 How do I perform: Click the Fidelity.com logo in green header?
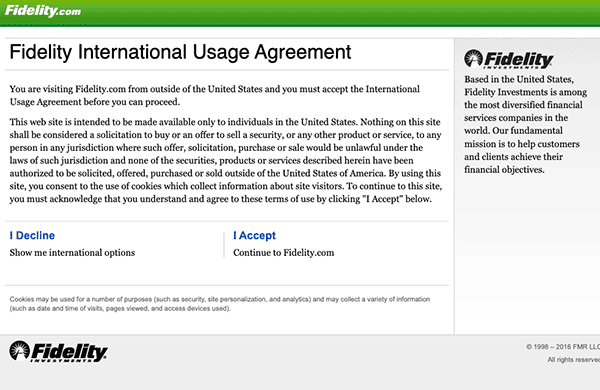click(43, 11)
